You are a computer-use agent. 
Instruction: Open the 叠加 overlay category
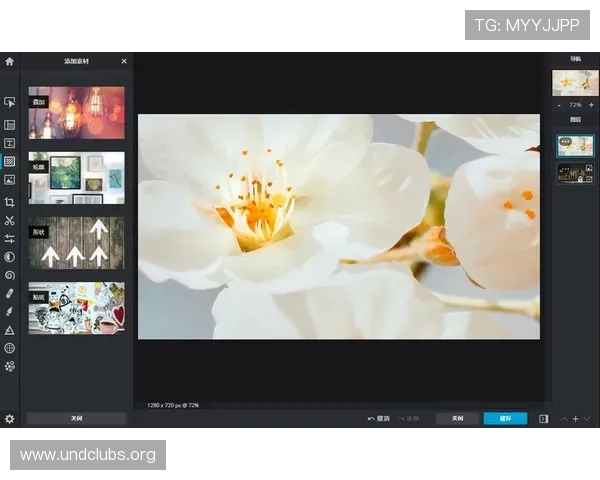click(77, 112)
